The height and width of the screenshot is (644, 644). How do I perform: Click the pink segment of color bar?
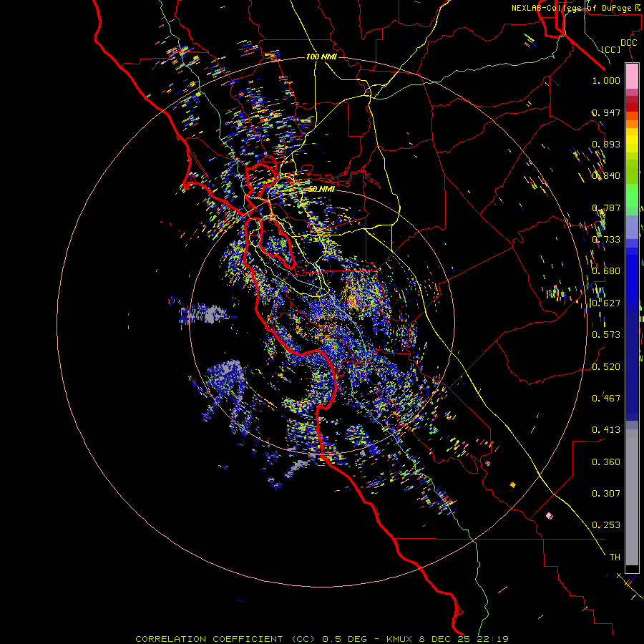(x=632, y=77)
